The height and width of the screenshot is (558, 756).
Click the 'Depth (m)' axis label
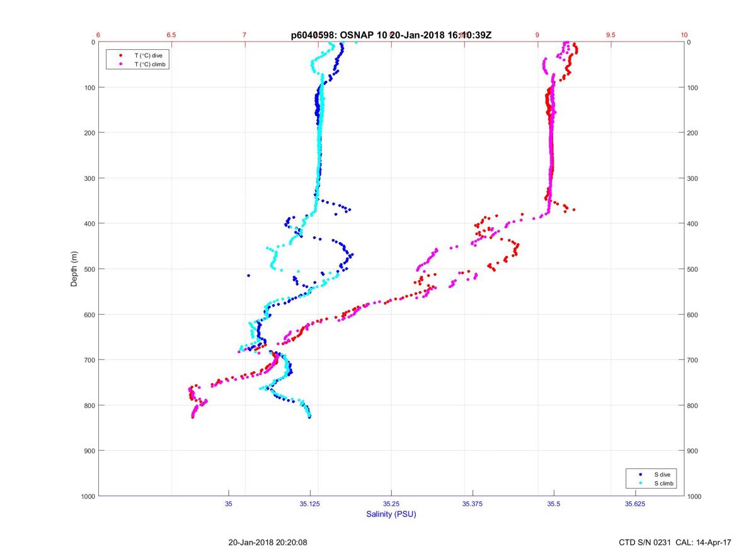tap(74, 269)
